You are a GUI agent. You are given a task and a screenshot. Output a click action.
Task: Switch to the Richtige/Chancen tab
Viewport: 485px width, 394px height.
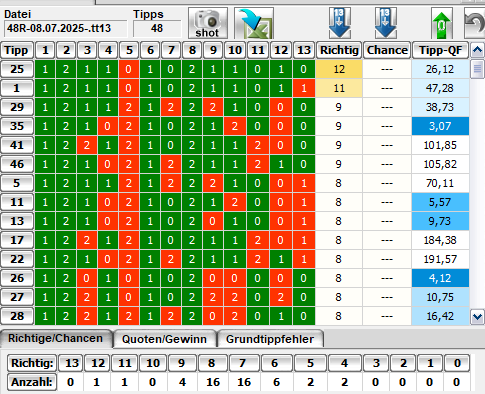click(55, 338)
